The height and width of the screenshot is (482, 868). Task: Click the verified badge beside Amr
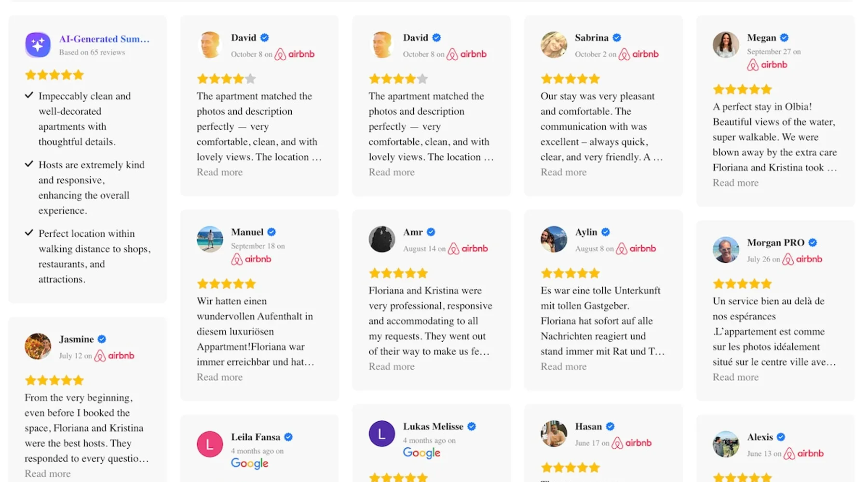431,232
